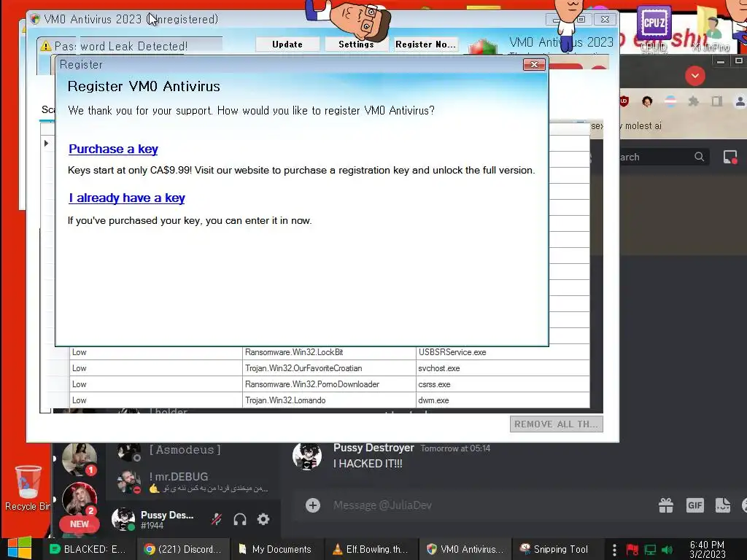Click the red flag tray icon
Screen dimensions: 747x560
pos(632,550)
